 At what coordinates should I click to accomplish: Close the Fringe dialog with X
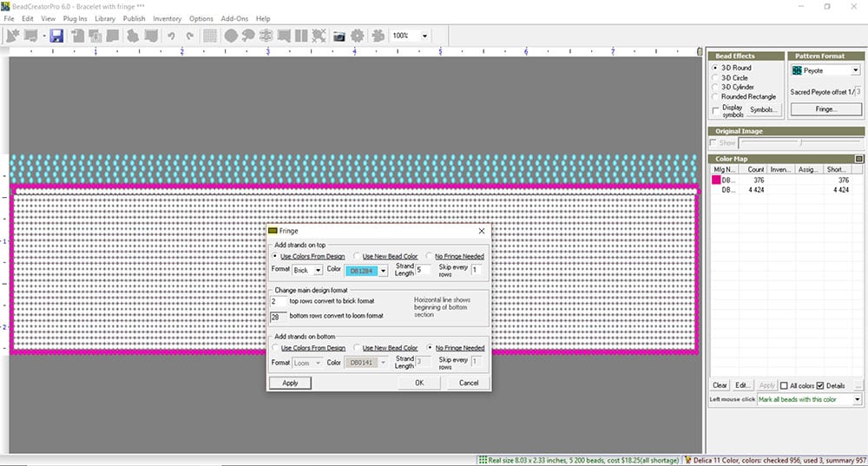(482, 231)
